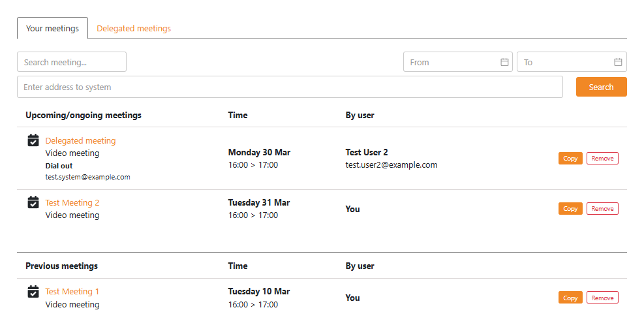644x327 pixels.
Task: Click the Enter address to system field
Action: [x=290, y=87]
